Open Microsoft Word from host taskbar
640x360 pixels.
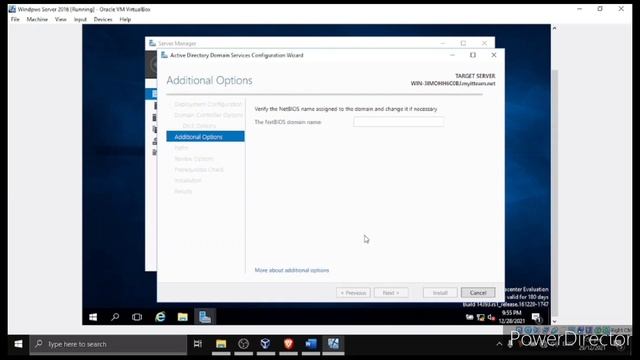(311, 344)
